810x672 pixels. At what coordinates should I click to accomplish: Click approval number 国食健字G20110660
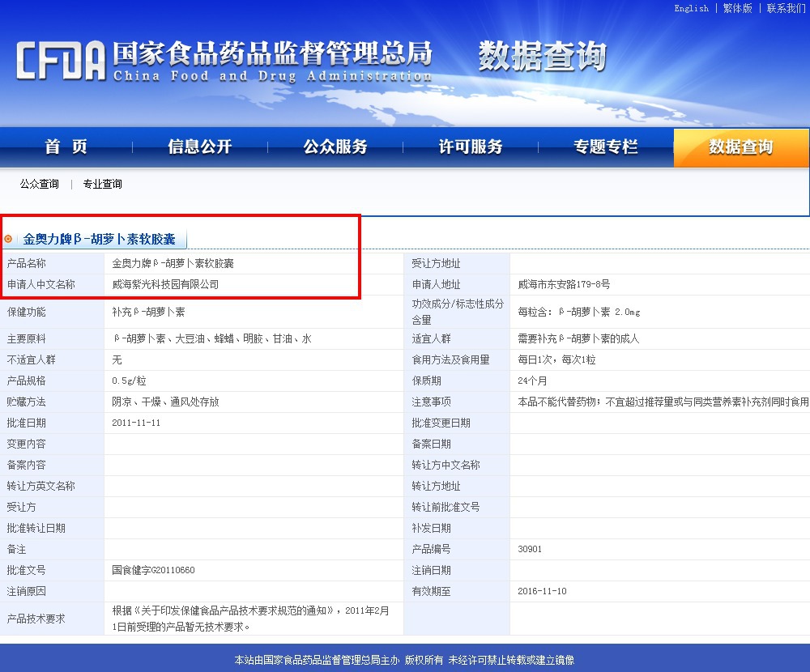[153, 570]
